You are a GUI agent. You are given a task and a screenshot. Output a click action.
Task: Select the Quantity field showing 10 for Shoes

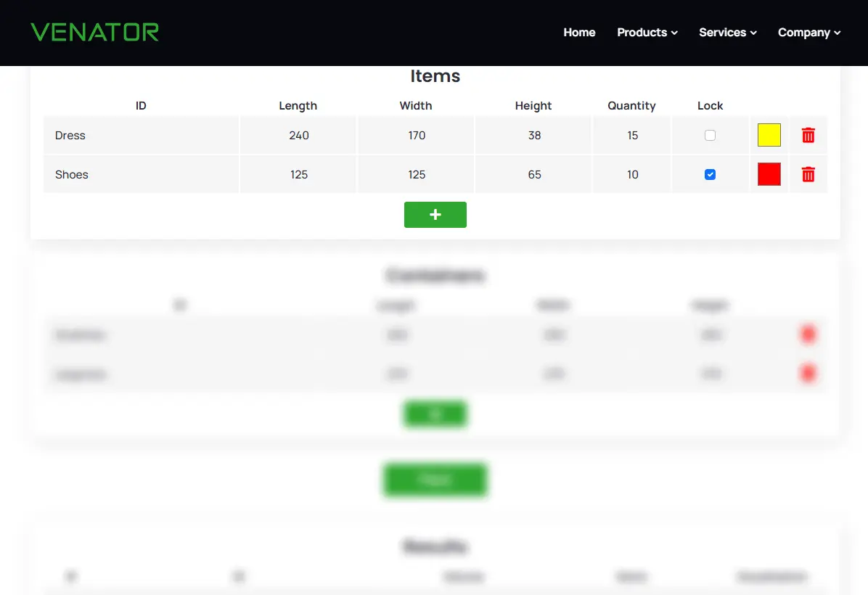(x=631, y=174)
